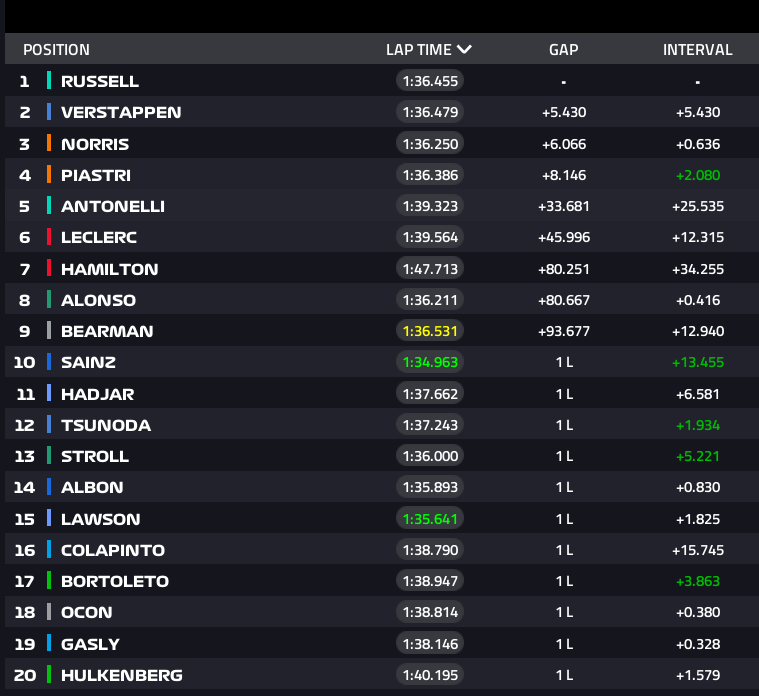Click Russell's lap time 1:36.455 badge

(x=430, y=81)
